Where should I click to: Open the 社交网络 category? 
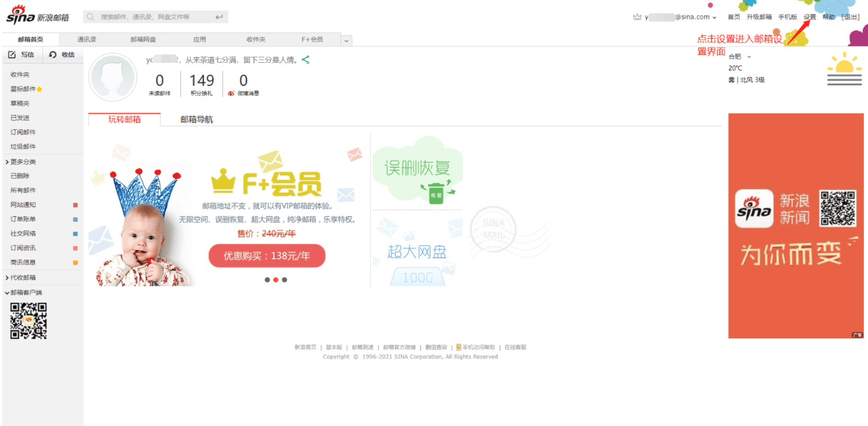23,234
